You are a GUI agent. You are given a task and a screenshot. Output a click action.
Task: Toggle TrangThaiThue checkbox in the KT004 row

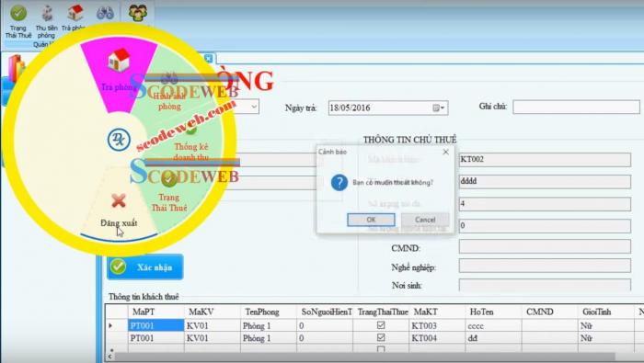point(381,337)
